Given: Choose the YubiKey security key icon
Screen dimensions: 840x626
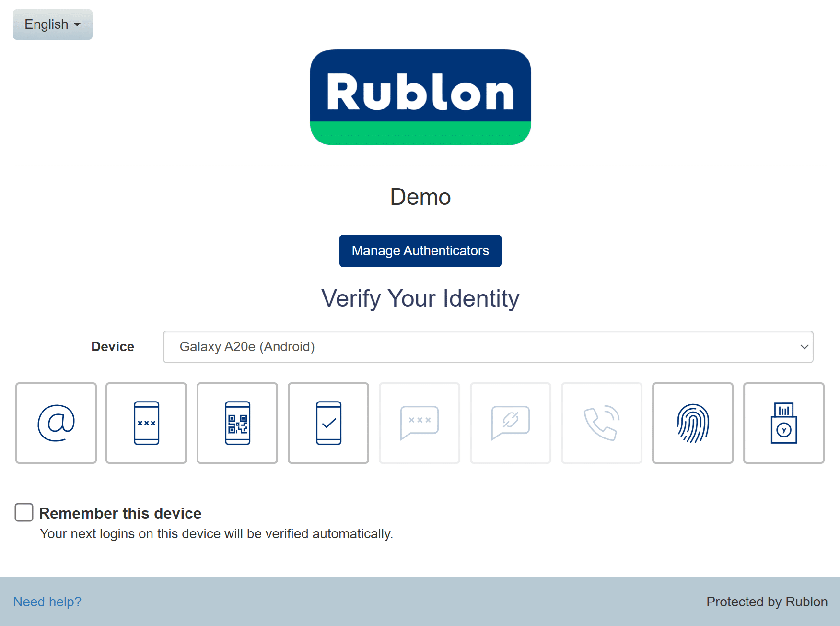Looking at the screenshot, I should [784, 423].
